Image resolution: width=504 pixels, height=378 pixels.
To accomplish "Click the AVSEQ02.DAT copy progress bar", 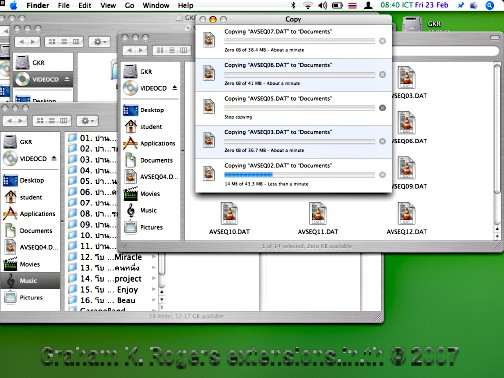I will pyautogui.click(x=300, y=174).
